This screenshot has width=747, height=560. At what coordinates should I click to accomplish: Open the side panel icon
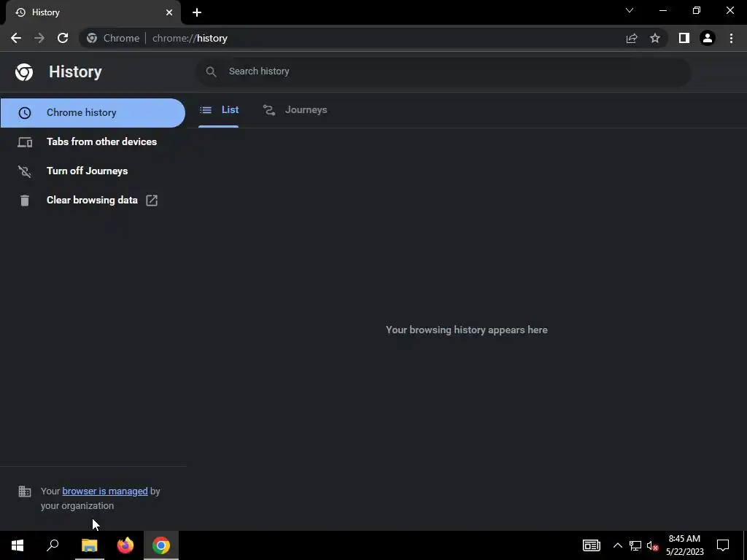point(684,38)
